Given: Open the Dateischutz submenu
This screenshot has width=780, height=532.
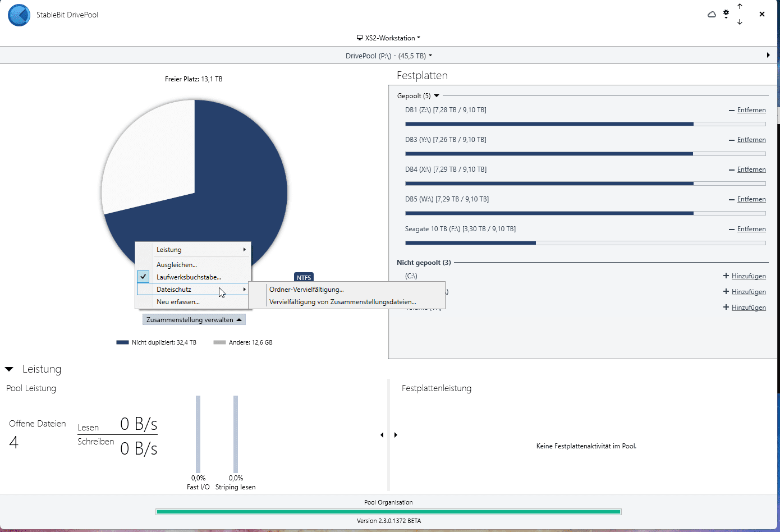Looking at the screenshot, I should (x=192, y=290).
